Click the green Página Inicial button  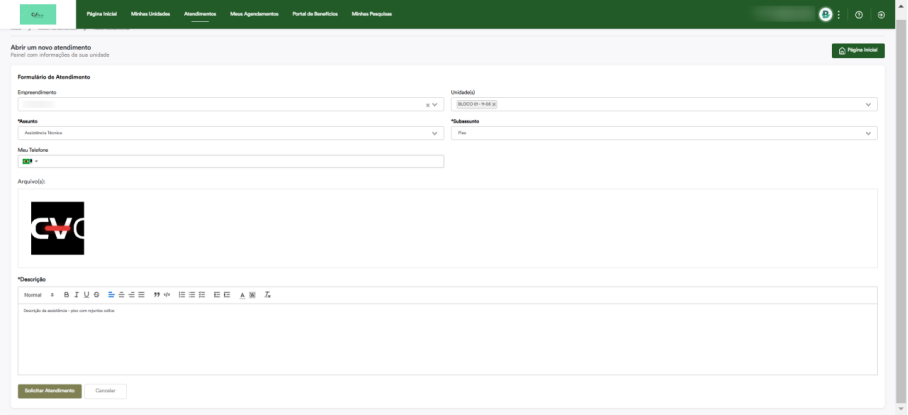(858, 50)
